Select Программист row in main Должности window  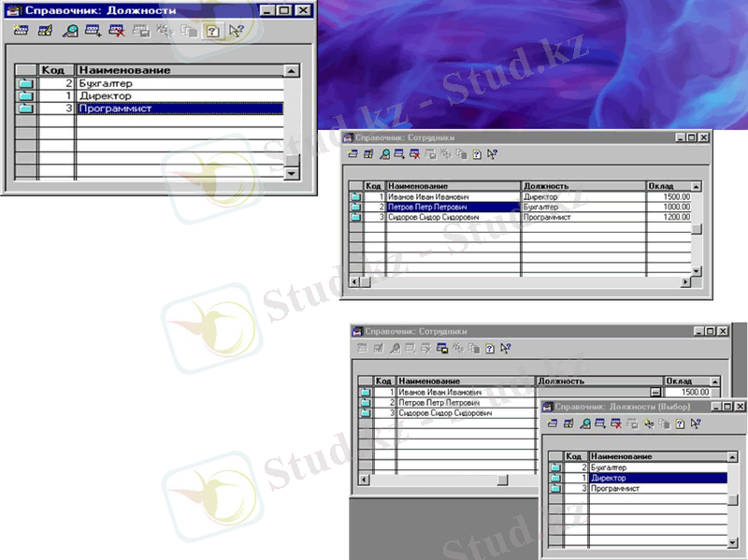click(178, 108)
